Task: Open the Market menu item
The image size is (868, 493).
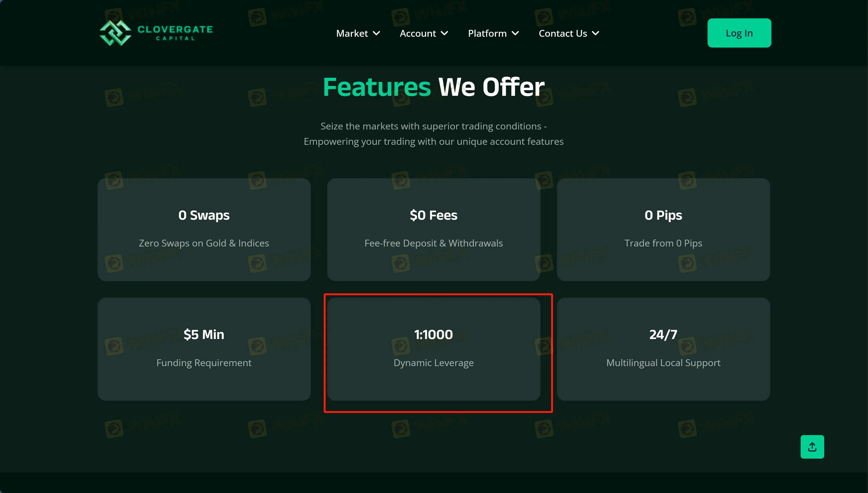Action: click(x=352, y=33)
